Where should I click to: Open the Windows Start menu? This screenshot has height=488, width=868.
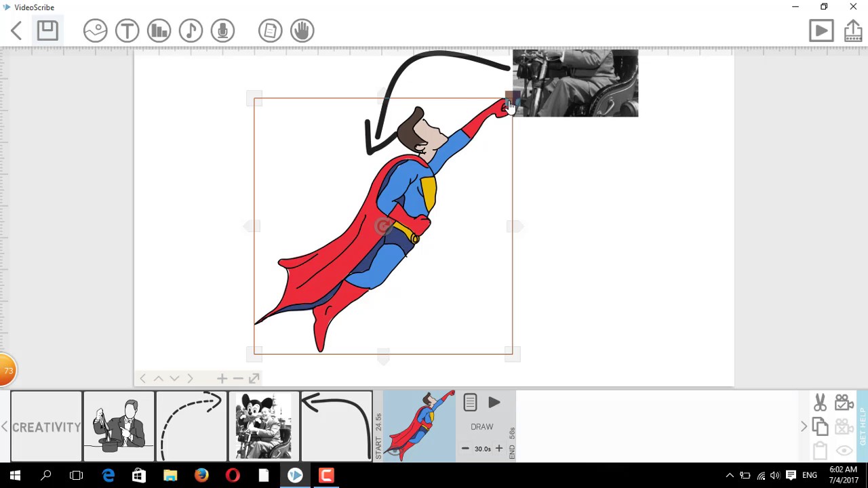(15, 475)
